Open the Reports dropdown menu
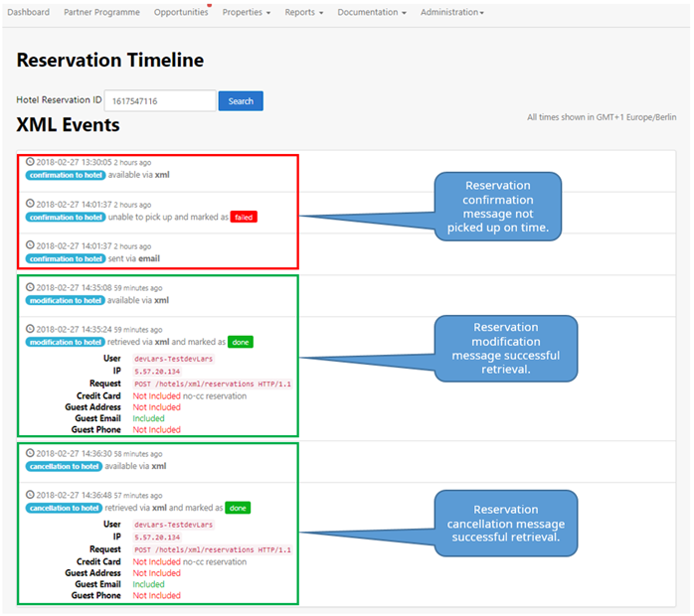694x616 pixels. pos(304,13)
